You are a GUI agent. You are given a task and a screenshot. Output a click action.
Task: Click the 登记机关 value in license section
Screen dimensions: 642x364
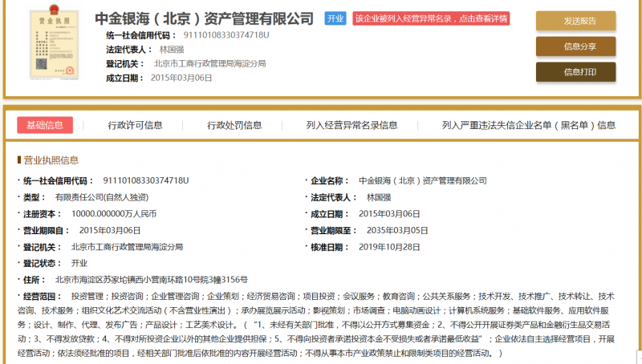pyautogui.click(x=127, y=247)
